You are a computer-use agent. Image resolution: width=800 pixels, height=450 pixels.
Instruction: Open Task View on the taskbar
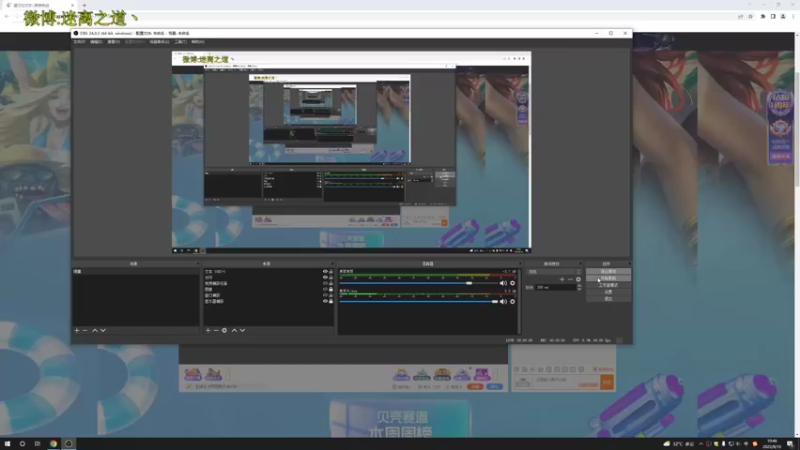point(37,444)
